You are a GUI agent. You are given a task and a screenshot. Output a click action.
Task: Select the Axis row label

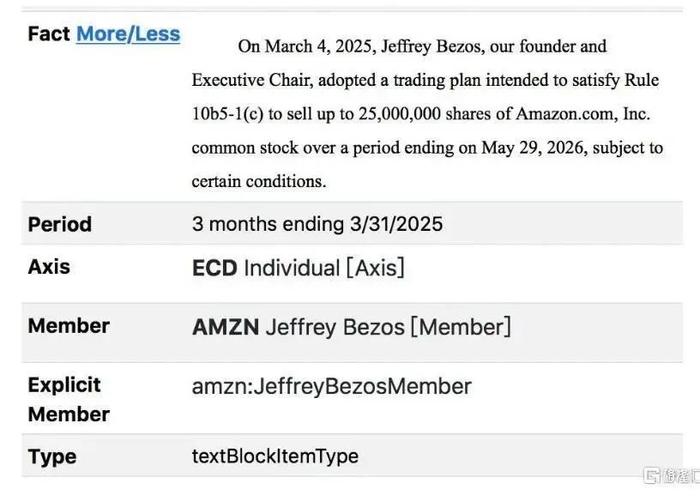(x=49, y=267)
